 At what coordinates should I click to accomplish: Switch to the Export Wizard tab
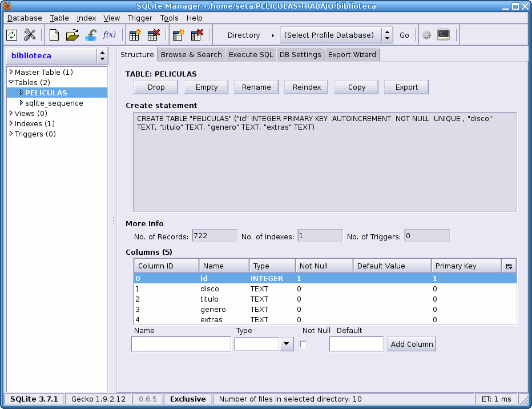pos(352,55)
